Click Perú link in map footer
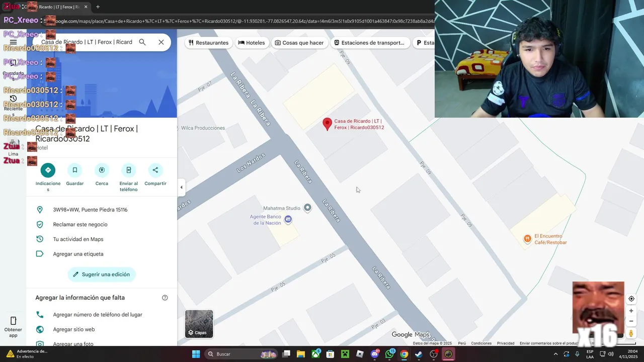Viewport: 644px width, 362px height. pos(462,343)
